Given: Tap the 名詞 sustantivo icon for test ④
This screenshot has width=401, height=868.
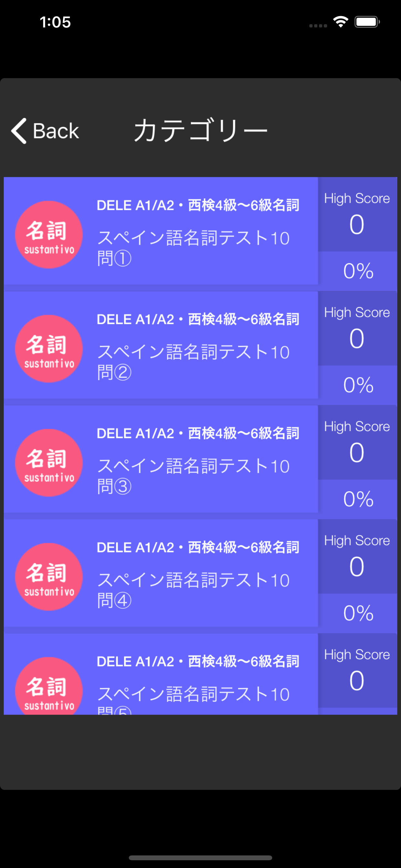Looking at the screenshot, I should pyautogui.click(x=49, y=576).
